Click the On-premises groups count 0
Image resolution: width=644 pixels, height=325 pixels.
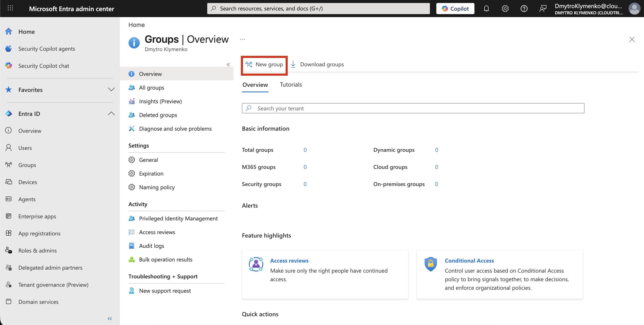[437, 184]
